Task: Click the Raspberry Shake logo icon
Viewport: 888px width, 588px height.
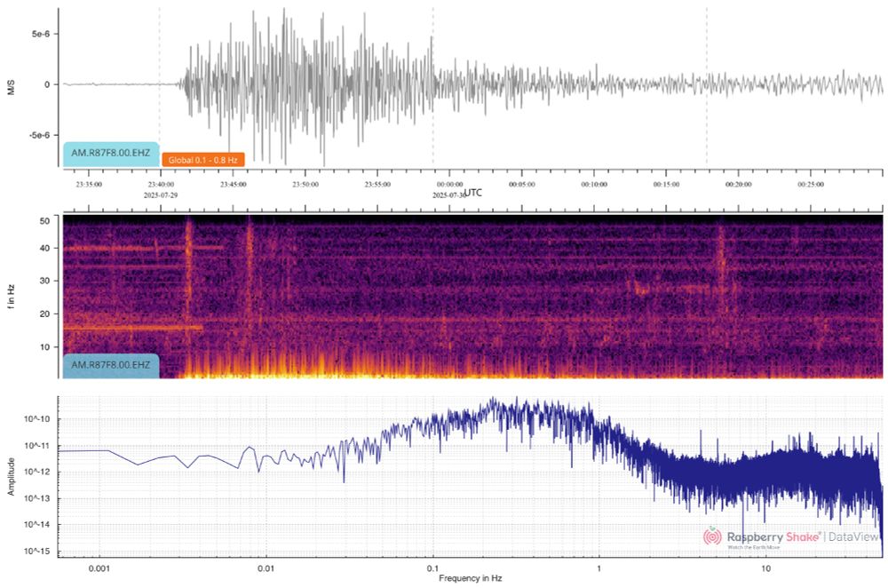Action: [x=712, y=536]
